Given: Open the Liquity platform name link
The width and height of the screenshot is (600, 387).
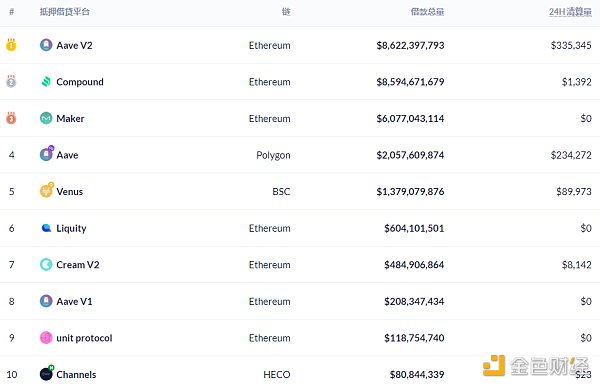Looking at the screenshot, I should click(x=71, y=229).
